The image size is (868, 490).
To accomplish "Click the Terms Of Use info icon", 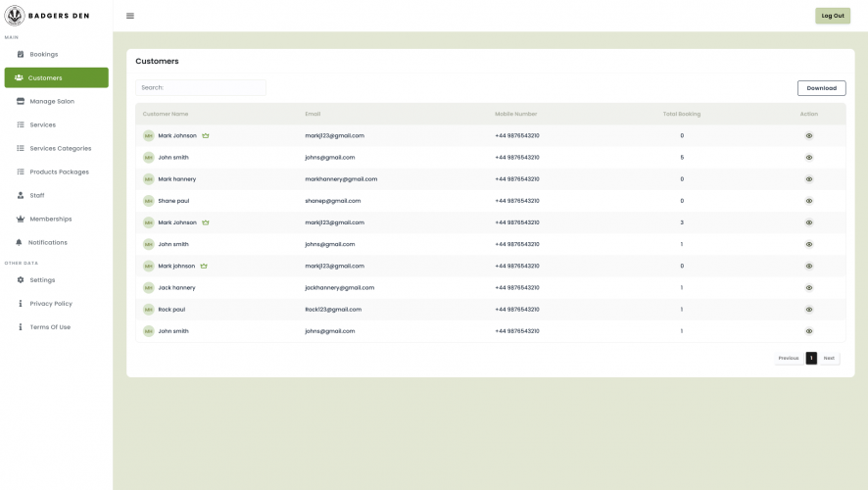I will tap(21, 327).
